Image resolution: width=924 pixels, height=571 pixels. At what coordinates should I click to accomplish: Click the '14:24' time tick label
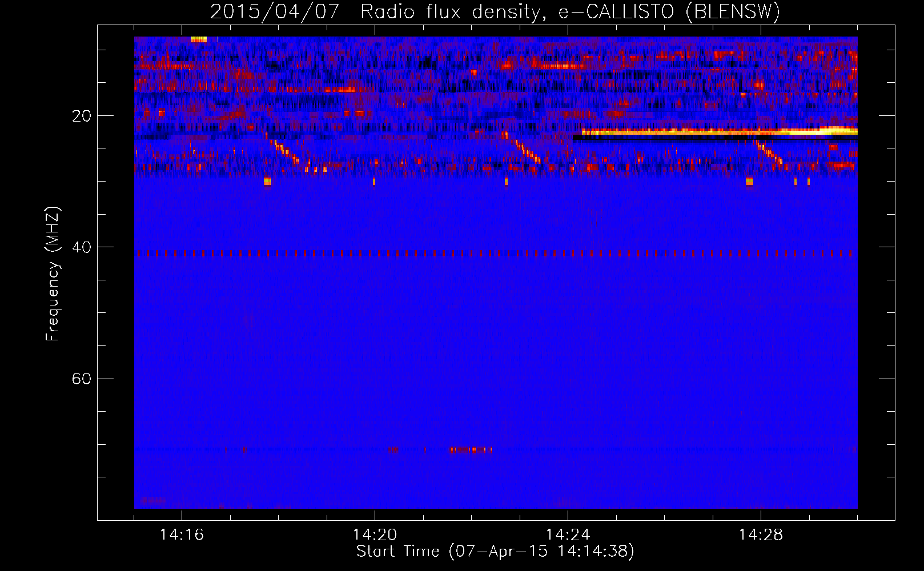click(x=568, y=535)
